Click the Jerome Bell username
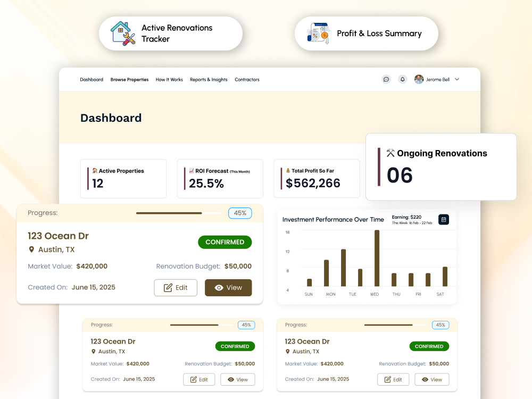 (438, 80)
